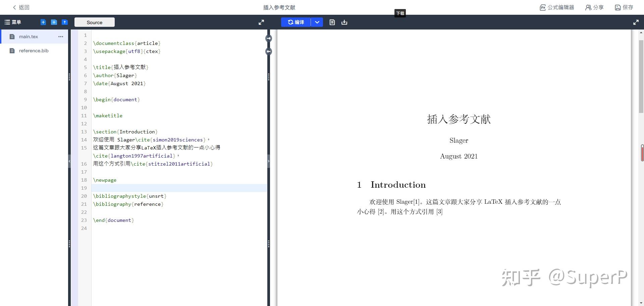
Task: Click the new folder plus icon
Action: coord(54,22)
